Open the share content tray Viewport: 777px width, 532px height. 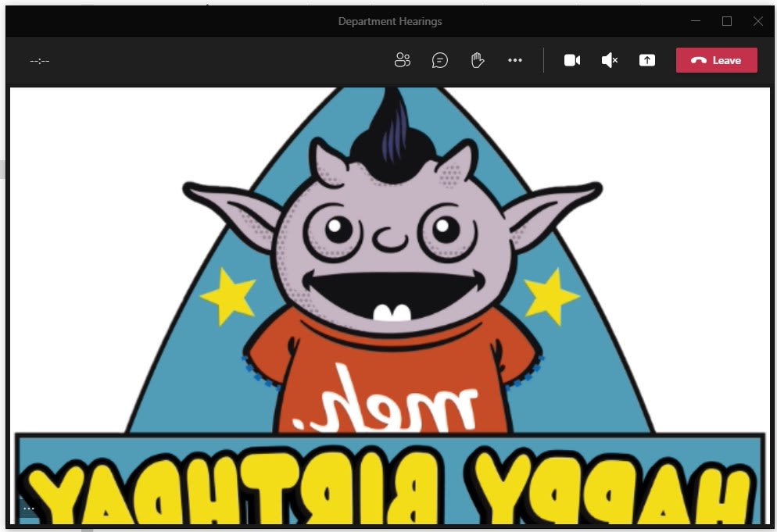tap(647, 60)
